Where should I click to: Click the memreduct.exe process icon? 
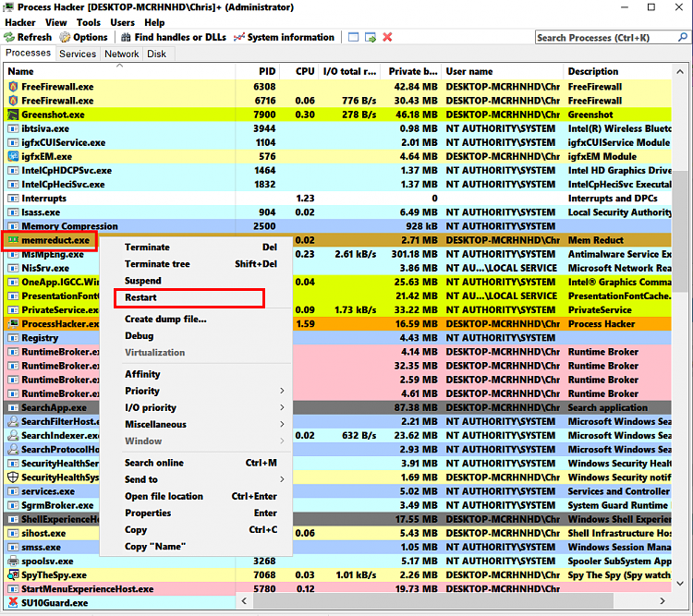pyautogui.click(x=13, y=240)
